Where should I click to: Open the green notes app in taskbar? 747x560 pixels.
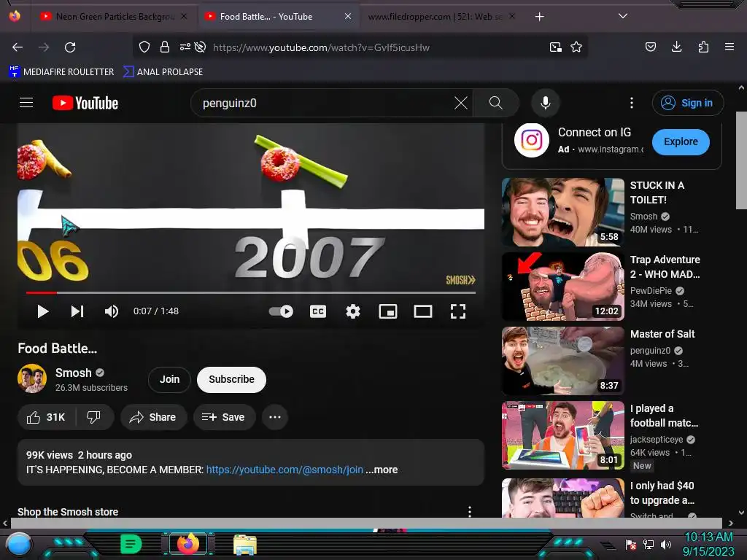(131, 544)
